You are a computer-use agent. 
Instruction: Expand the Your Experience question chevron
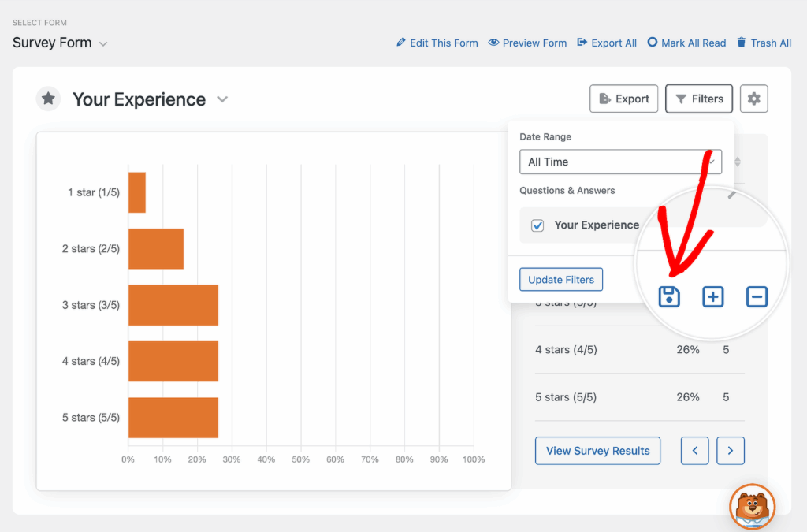222,99
